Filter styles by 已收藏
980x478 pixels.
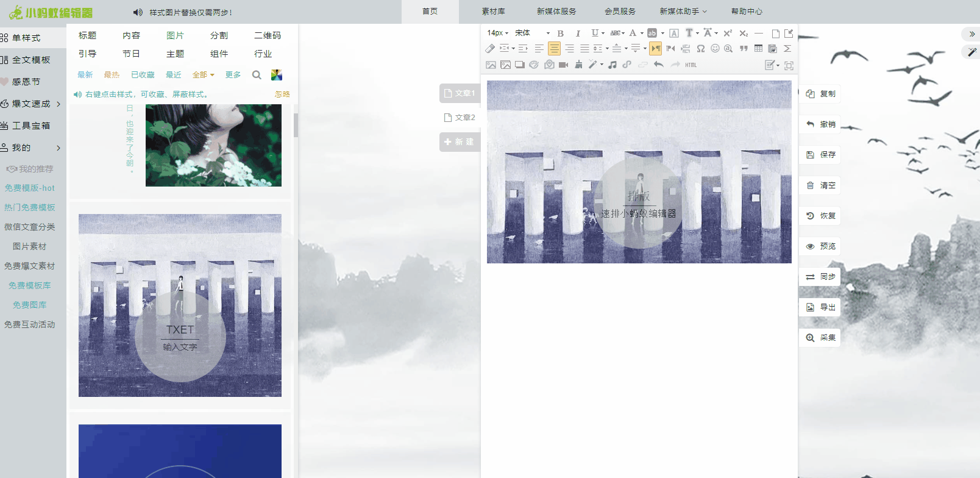[x=143, y=75]
